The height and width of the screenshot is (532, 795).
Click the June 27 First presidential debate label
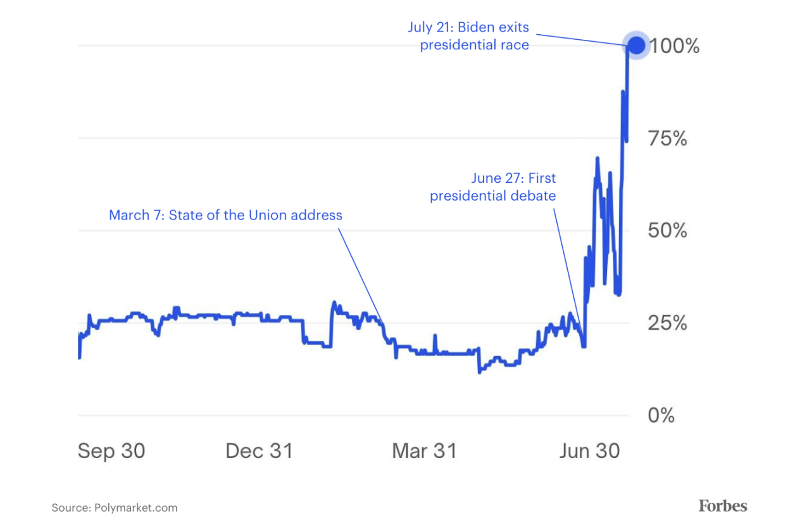(493, 187)
